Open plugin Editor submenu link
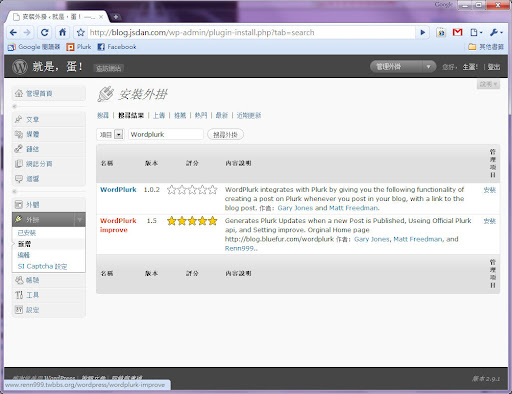 pyautogui.click(x=23, y=255)
